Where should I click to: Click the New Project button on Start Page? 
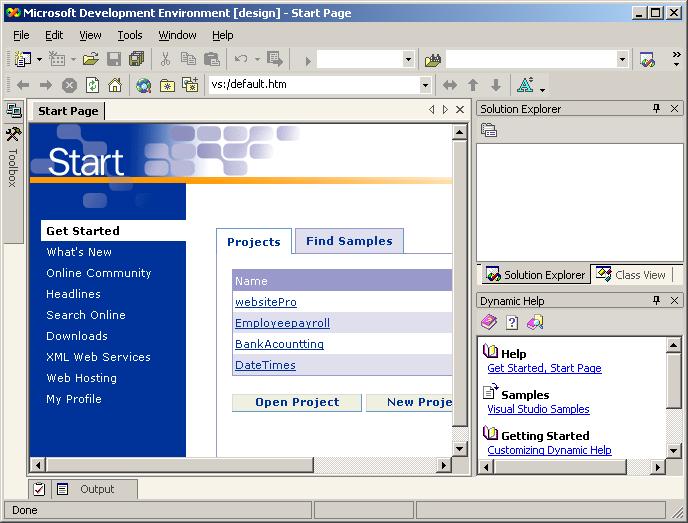tap(409, 402)
